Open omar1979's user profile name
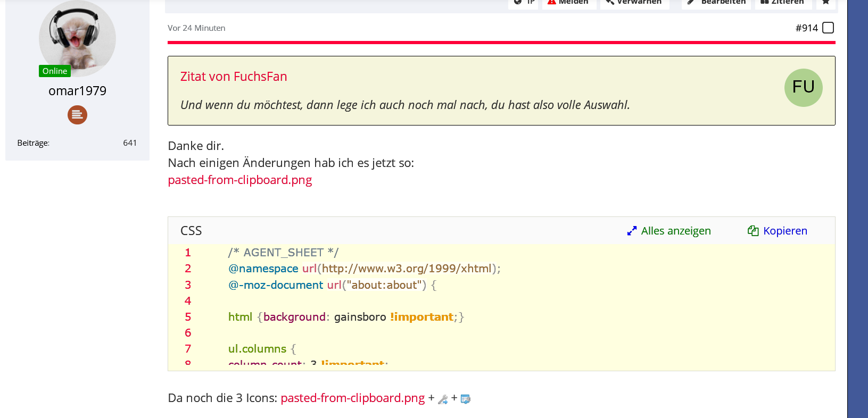 click(x=77, y=91)
